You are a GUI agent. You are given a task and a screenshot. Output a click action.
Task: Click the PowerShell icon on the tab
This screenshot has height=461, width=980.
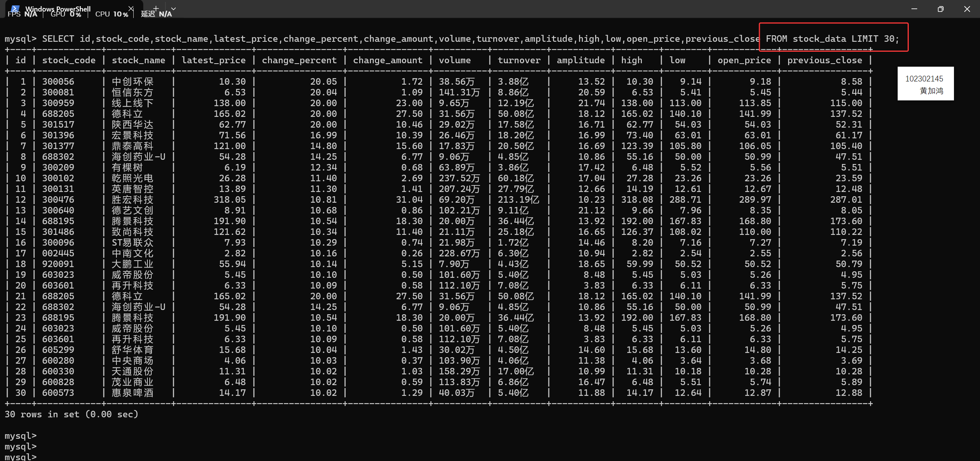15,8
